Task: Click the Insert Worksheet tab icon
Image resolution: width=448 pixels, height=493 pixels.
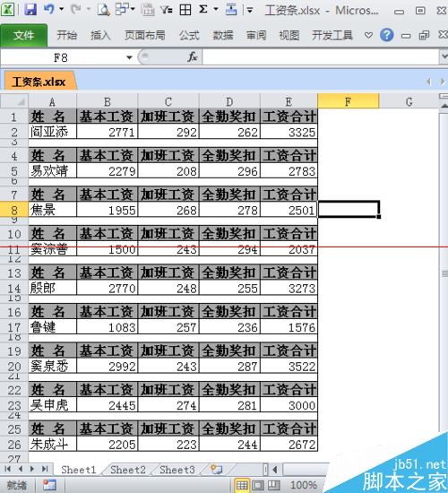Action: coord(217,470)
